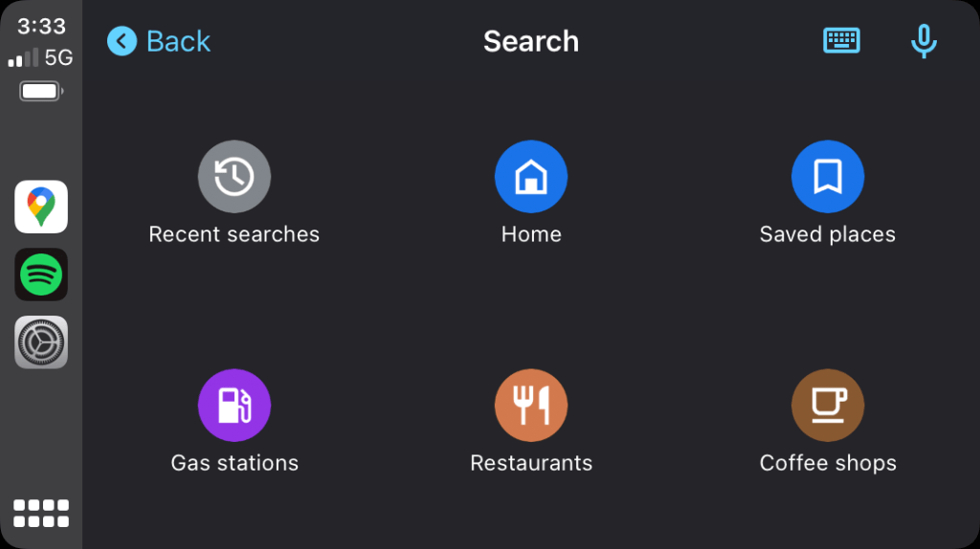
Task: Click the Gas stations text label
Action: click(x=234, y=463)
